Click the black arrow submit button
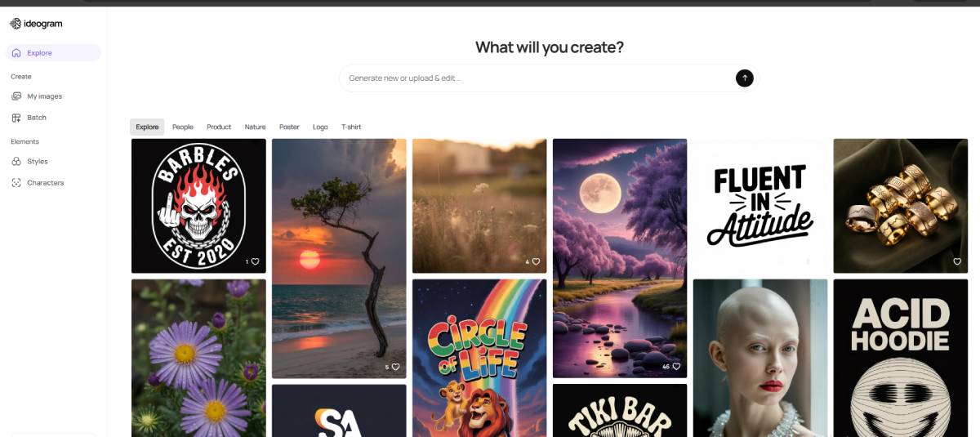 click(x=744, y=78)
